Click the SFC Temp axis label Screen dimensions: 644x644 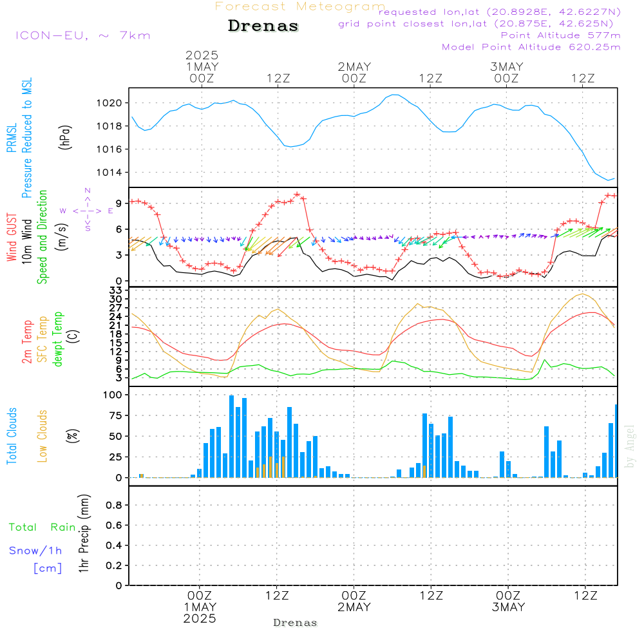[x=43, y=339]
